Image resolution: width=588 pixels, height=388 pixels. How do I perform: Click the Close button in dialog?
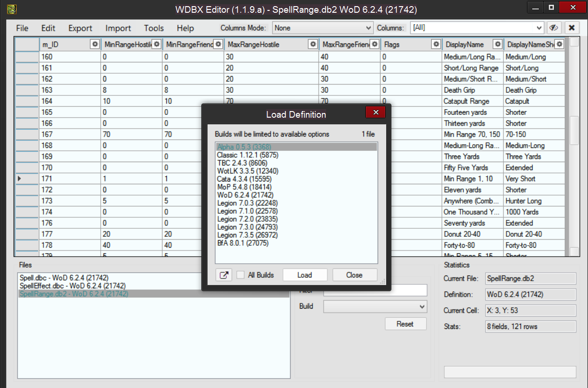[x=355, y=275]
